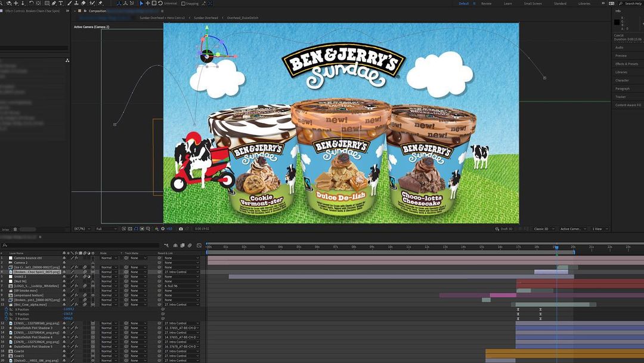Viewport: 644px width, 363px height.
Task: Click parent pick whip for Cow16 layer
Action: (160, 351)
